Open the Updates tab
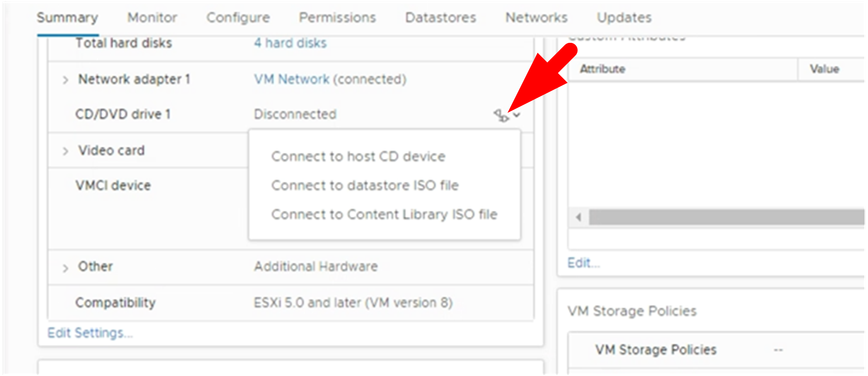This screenshot has width=868, height=376. click(624, 18)
